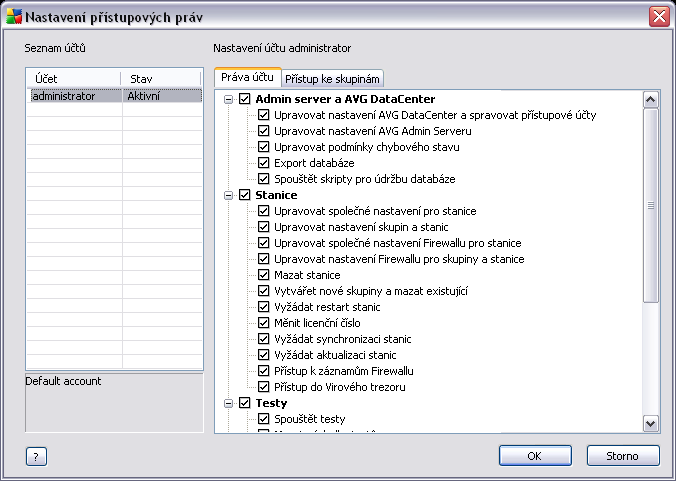Screen dimensions: 676x481
Task: Click the scrollbar up arrow
Action: 650,100
